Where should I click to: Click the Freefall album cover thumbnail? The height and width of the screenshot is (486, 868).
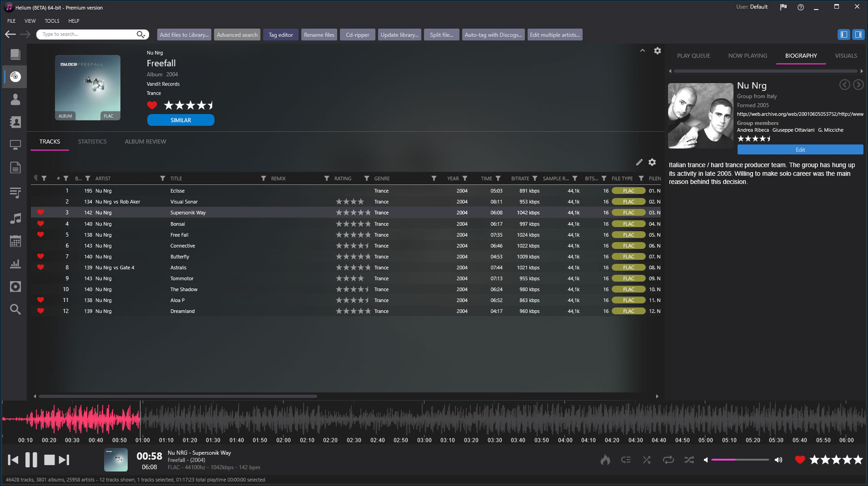[x=88, y=88]
